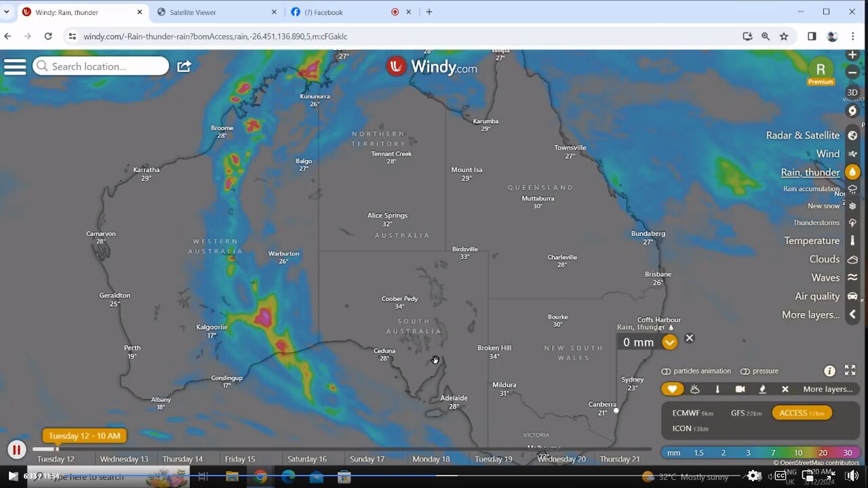This screenshot has width=868, height=488.
Task: Jump to Wednesday 13 on timeline
Action: pos(124,459)
